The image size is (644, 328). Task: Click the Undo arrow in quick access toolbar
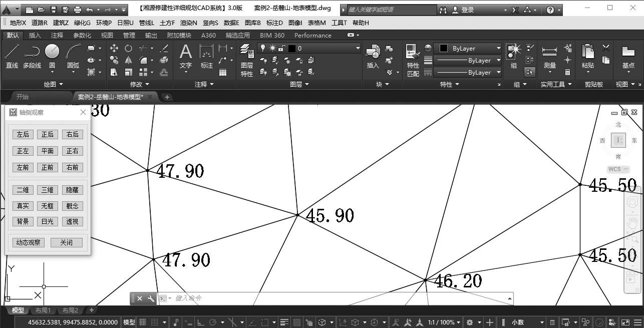click(x=90, y=10)
